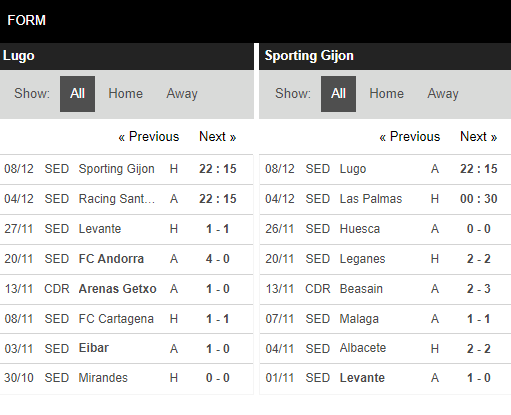Show Sporting Gijon Home matches

coord(386,94)
